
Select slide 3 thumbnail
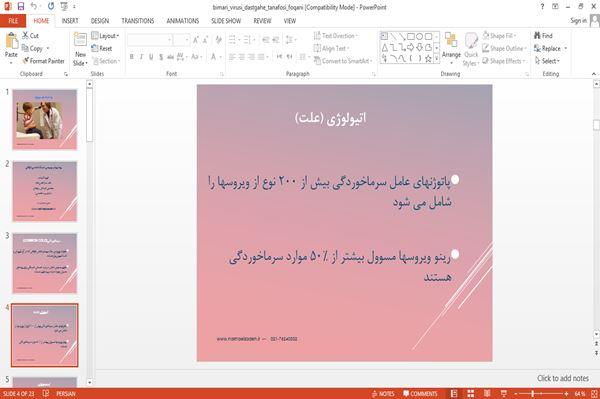45,263
